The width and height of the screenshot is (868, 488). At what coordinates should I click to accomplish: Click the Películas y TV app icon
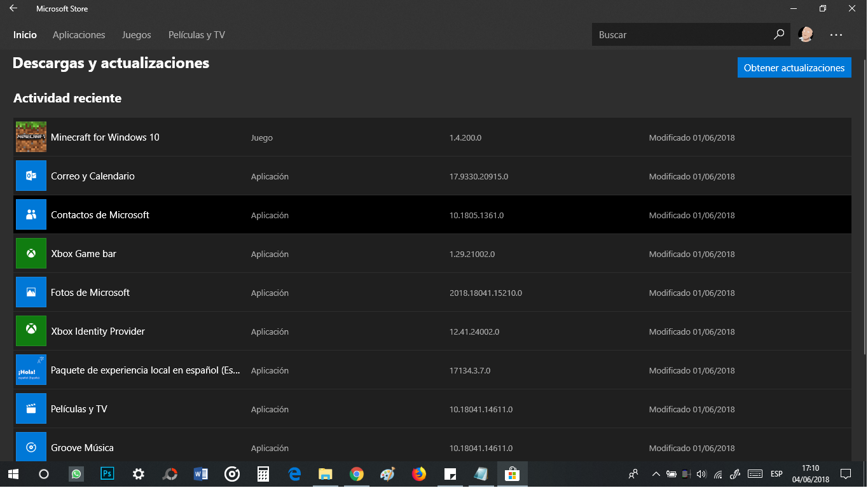[31, 408]
